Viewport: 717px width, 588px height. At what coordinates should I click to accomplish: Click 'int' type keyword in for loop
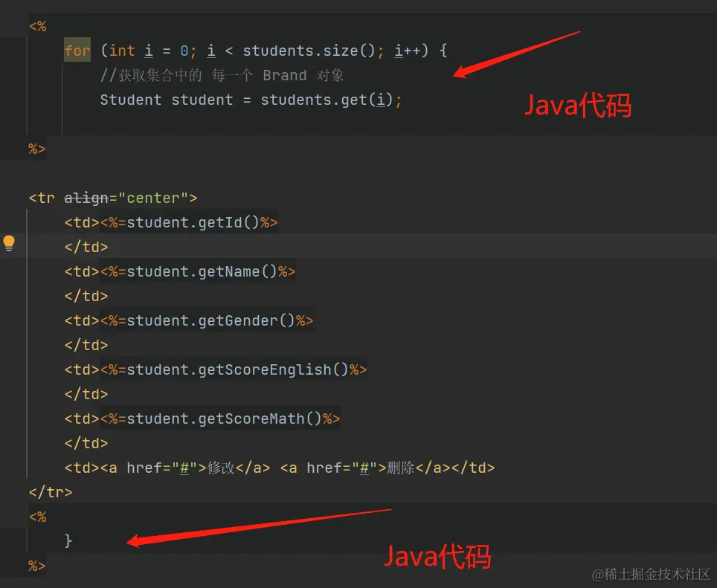point(122,51)
